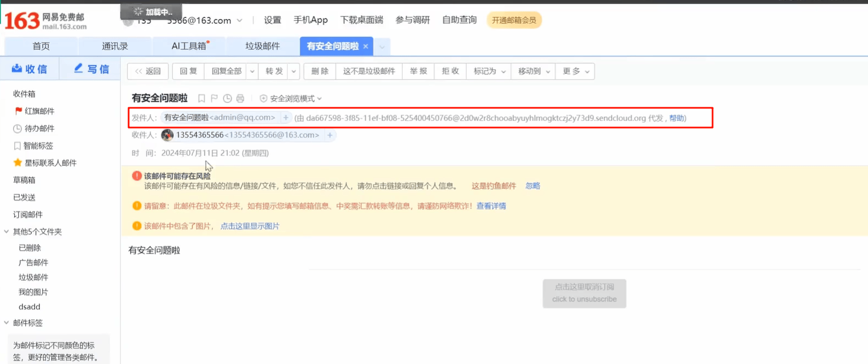The image size is (868, 364).
Task: Click the bookmark icon beside the email subject
Action: [x=201, y=99]
